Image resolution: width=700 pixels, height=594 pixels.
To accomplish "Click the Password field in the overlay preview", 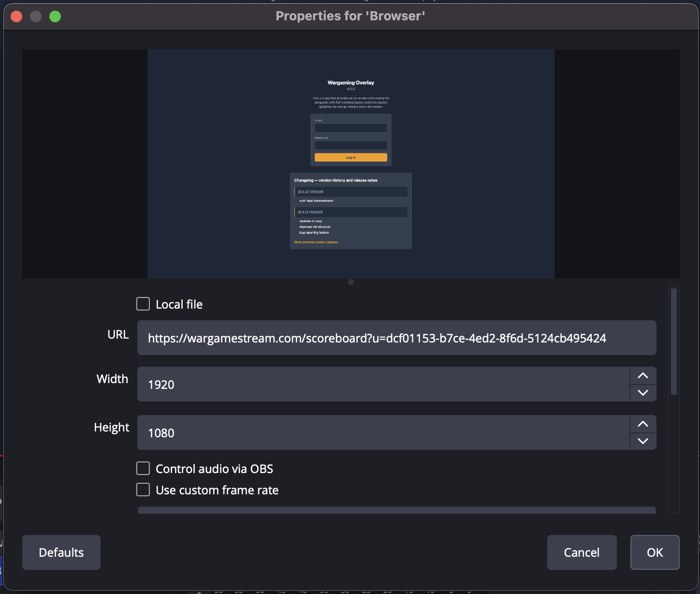I will coord(350,145).
